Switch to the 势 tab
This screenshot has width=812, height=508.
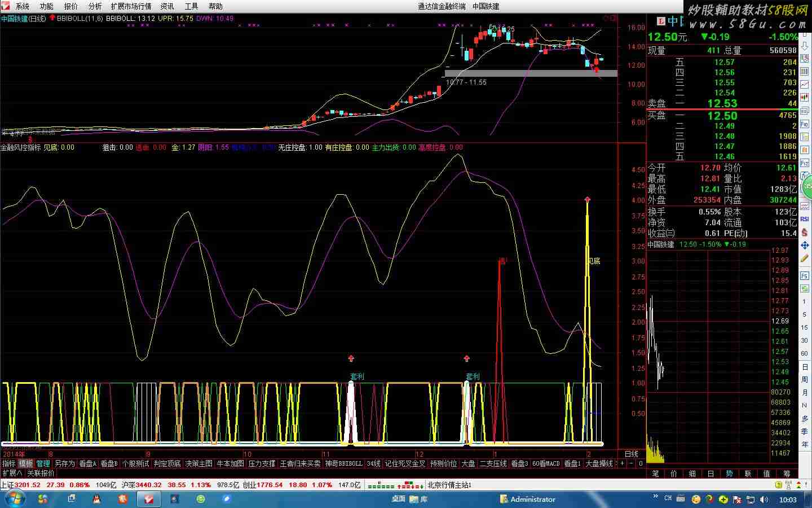730,474
